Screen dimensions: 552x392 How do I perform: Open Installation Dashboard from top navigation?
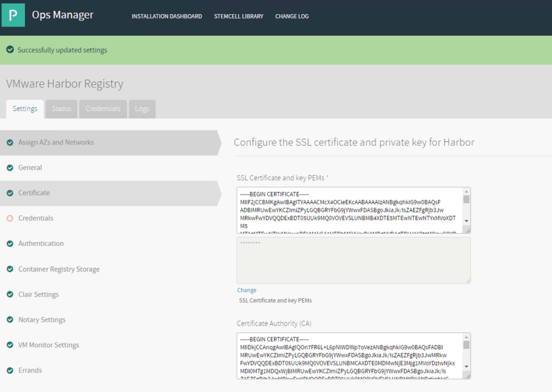167,16
